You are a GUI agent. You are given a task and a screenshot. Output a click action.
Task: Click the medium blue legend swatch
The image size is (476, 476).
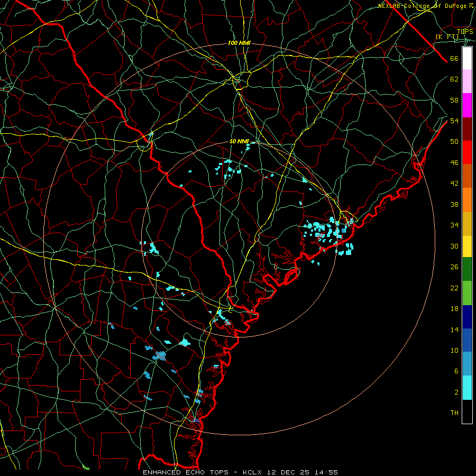pos(467,340)
